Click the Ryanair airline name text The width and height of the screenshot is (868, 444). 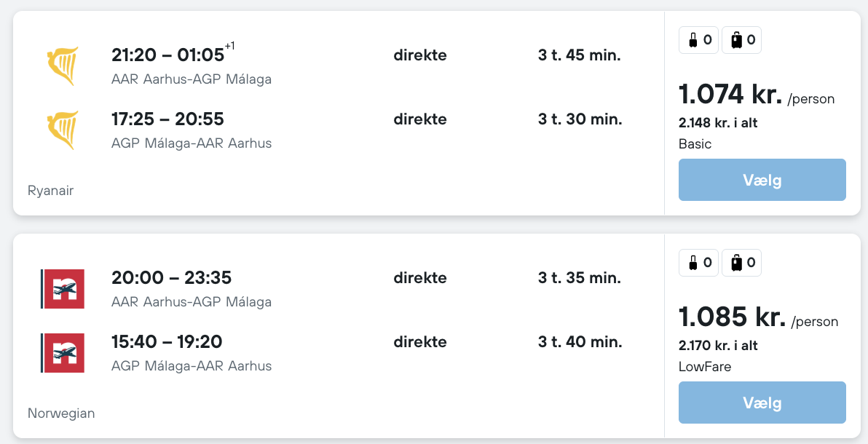[50, 191]
